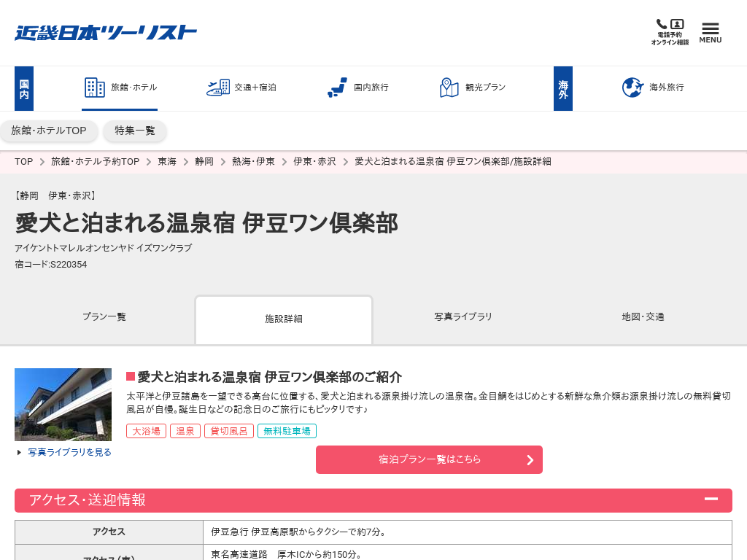Click 【静岡 伊東・赤沢】 area label
This screenshot has height=560, width=747.
coord(55,195)
